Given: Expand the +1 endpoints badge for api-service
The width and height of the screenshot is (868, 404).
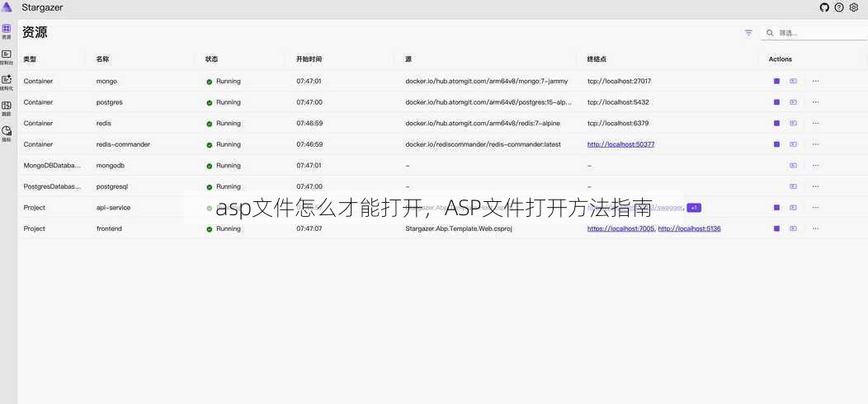Looking at the screenshot, I should tap(694, 208).
